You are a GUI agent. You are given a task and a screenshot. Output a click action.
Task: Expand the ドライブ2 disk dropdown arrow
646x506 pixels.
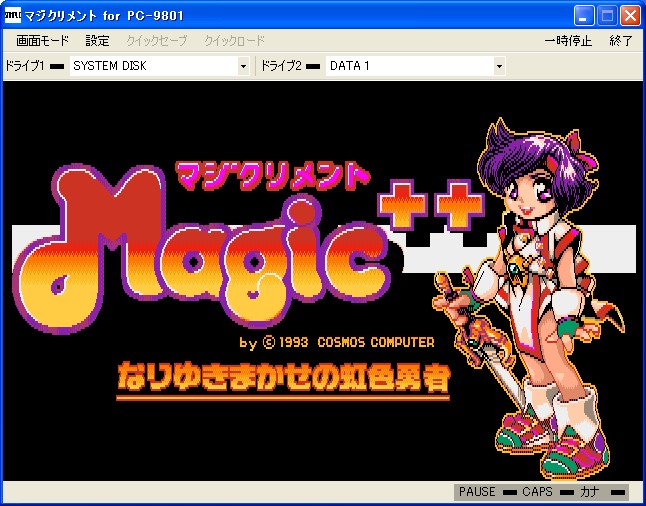point(499,66)
